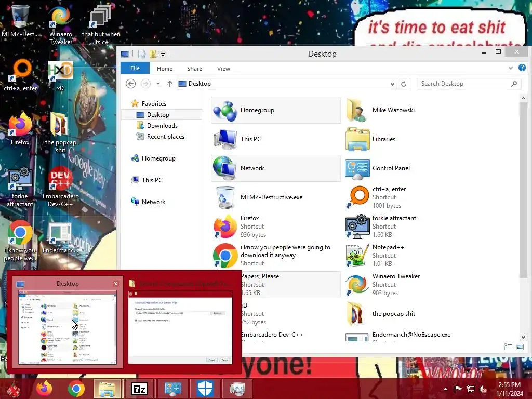Screen dimensions: 532x399
Task: Open the Endermanch desktop shortcut
Action: (60, 237)
